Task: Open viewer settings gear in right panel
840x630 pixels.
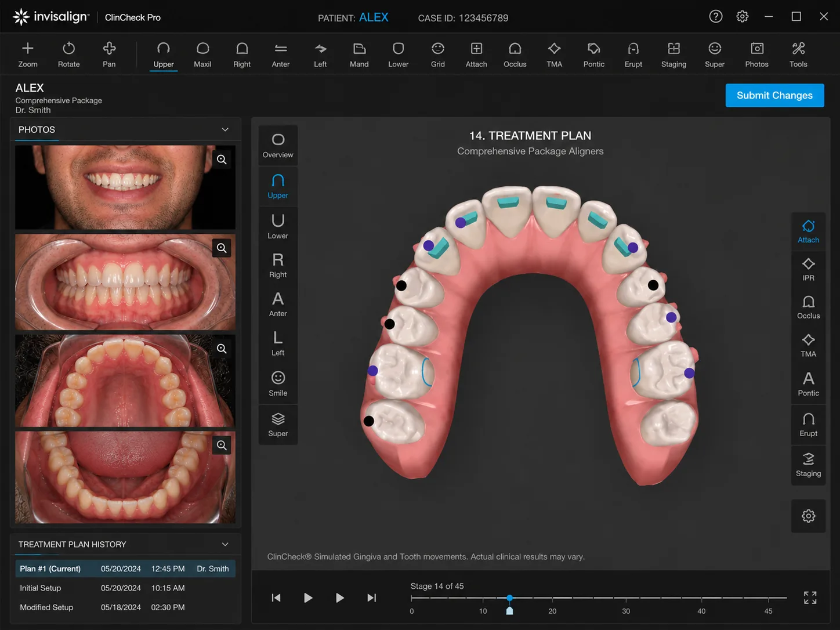Action: click(808, 516)
